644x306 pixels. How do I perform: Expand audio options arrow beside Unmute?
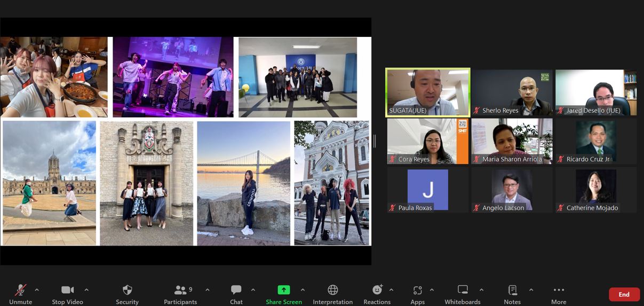(x=37, y=290)
